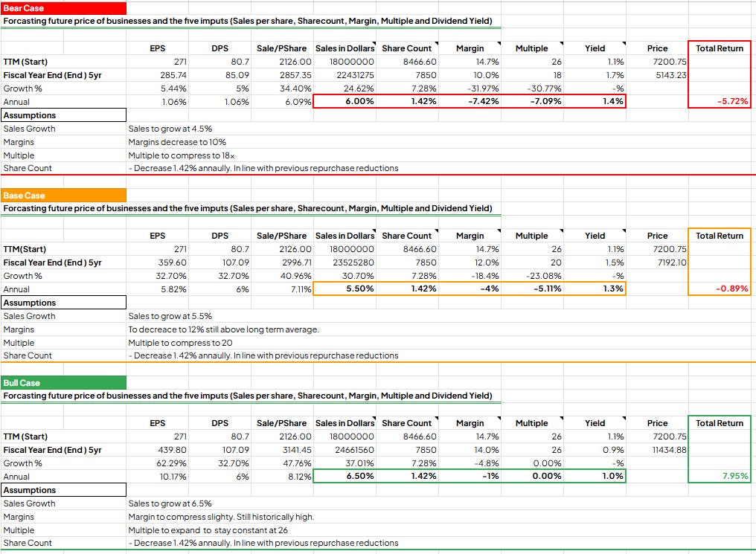Screen dimensions: 756x554
Task: Click Sales in Dollars value 23525280
Action: coord(353,262)
